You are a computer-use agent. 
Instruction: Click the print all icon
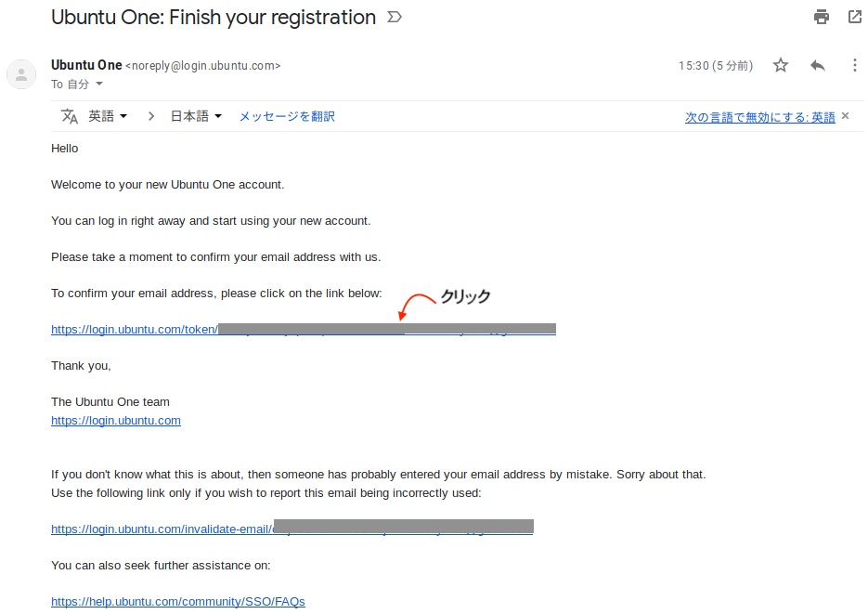click(x=822, y=17)
